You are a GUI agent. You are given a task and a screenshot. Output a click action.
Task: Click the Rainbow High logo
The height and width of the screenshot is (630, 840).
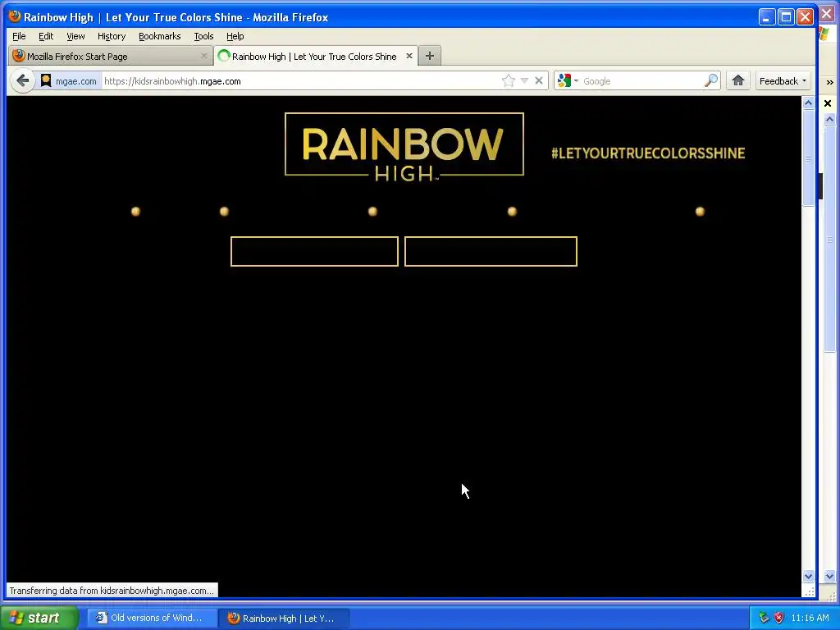pos(404,147)
